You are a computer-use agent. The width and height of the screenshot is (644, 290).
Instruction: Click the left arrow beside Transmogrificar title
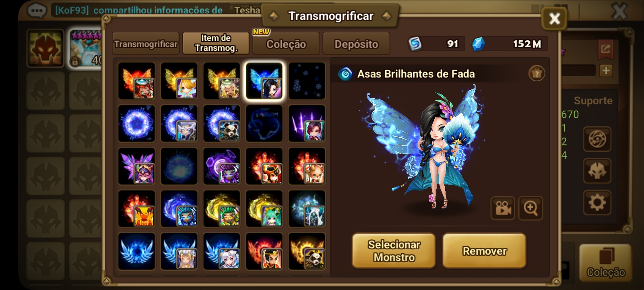[274, 16]
